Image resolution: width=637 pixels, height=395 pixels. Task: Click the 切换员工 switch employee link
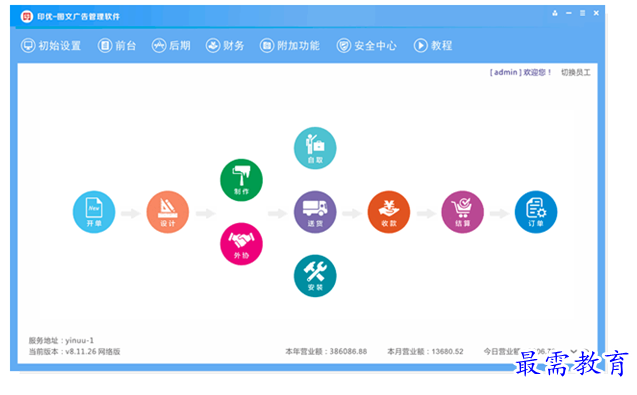576,72
